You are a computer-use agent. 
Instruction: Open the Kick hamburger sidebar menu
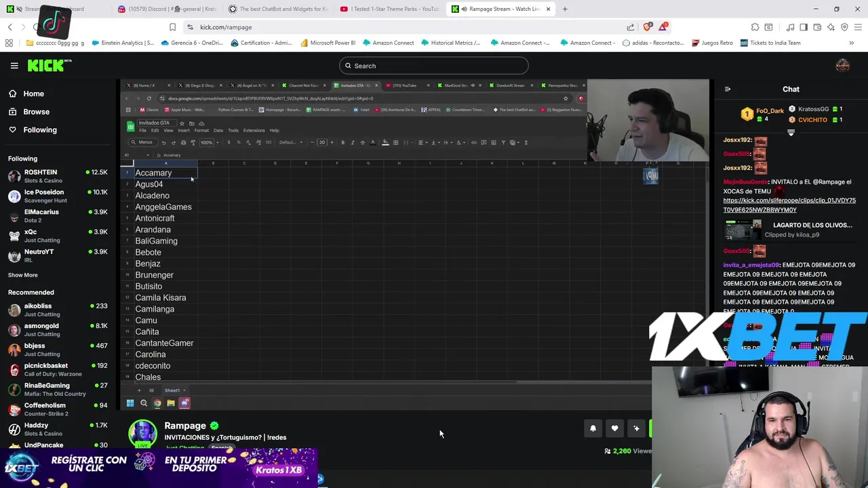pos(14,66)
